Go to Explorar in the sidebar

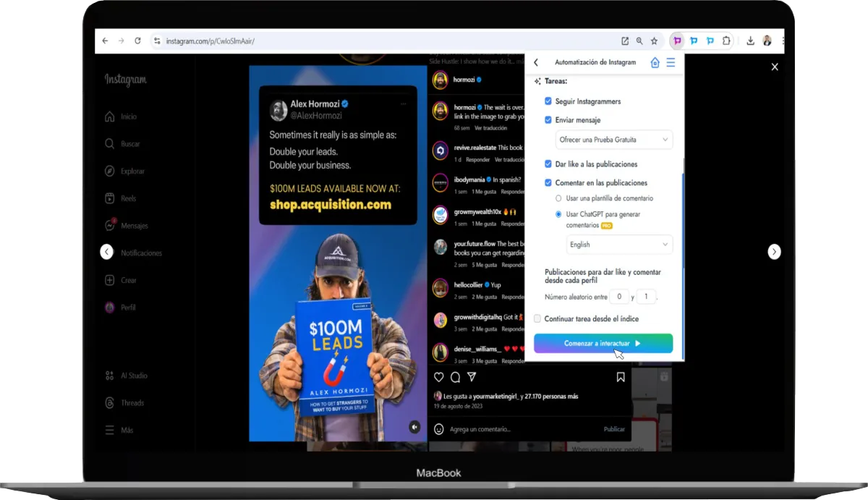pyautogui.click(x=124, y=171)
